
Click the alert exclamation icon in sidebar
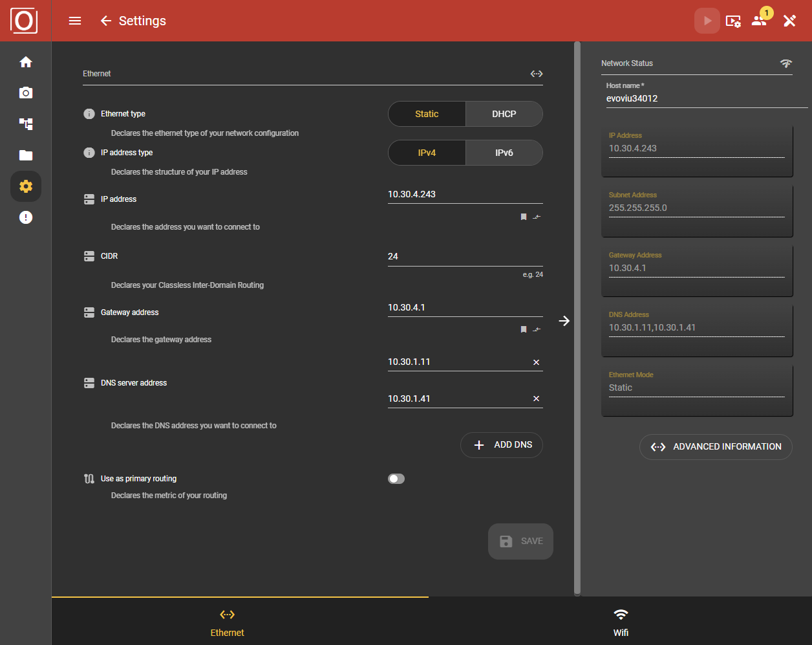click(x=26, y=217)
